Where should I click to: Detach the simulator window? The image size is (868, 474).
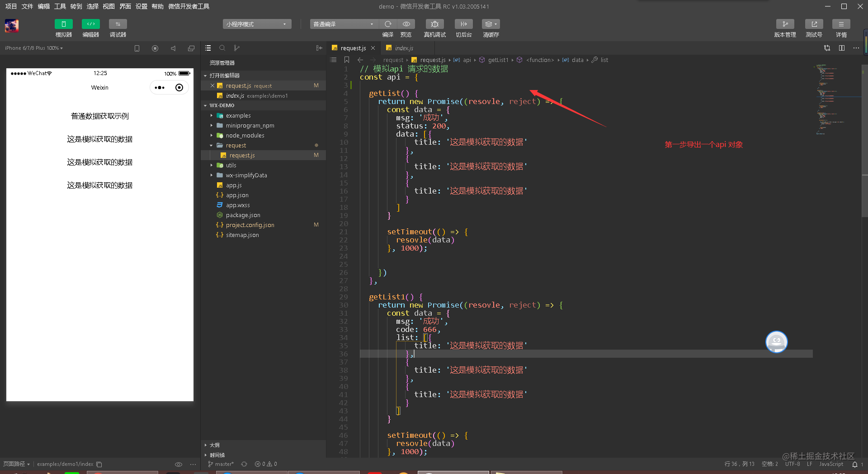191,48
